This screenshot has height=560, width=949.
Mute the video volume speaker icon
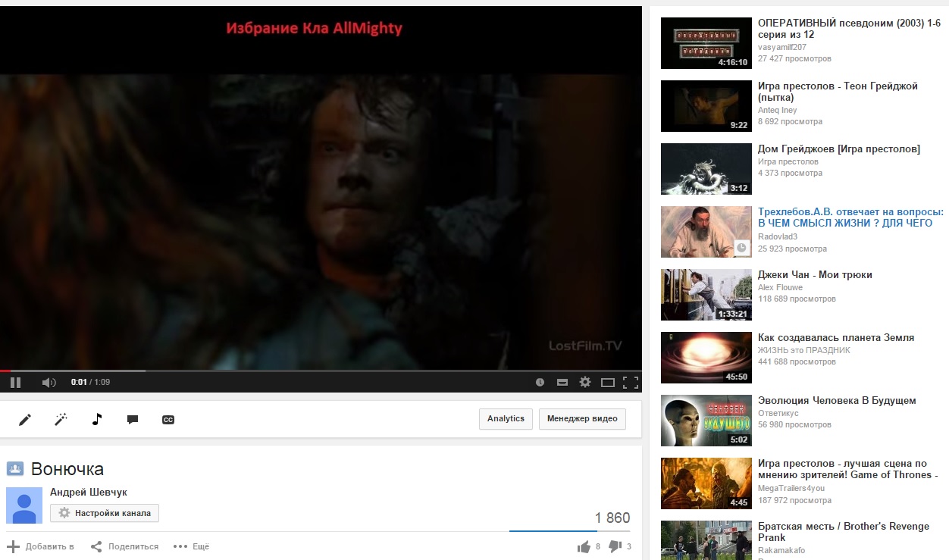(x=49, y=382)
